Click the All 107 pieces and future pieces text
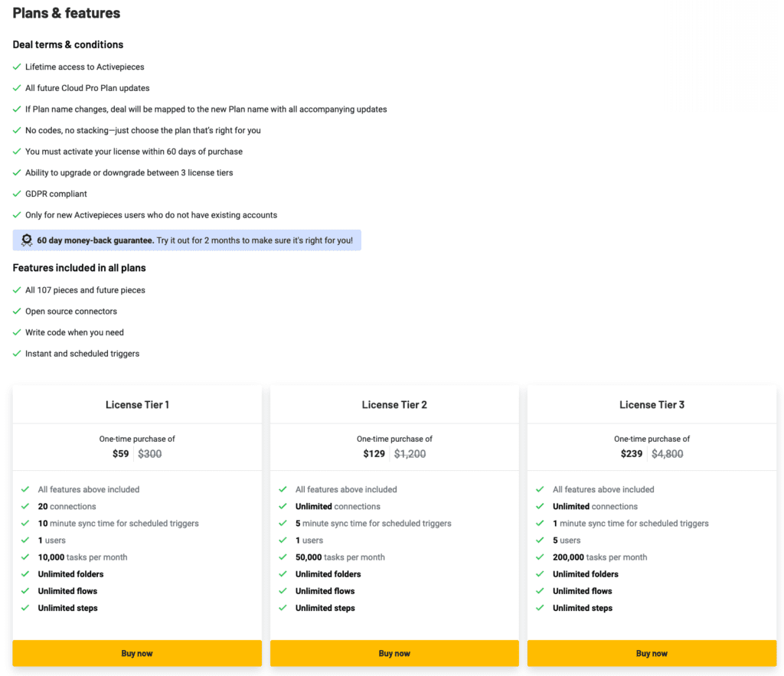 (x=86, y=290)
